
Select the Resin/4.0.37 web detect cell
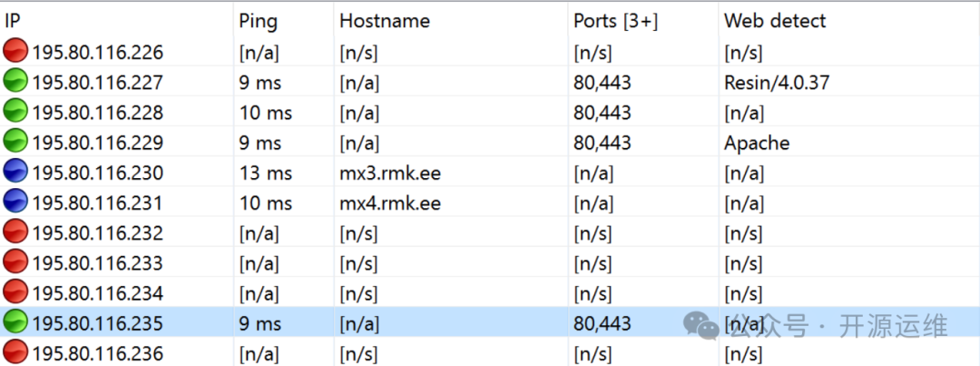tap(777, 83)
